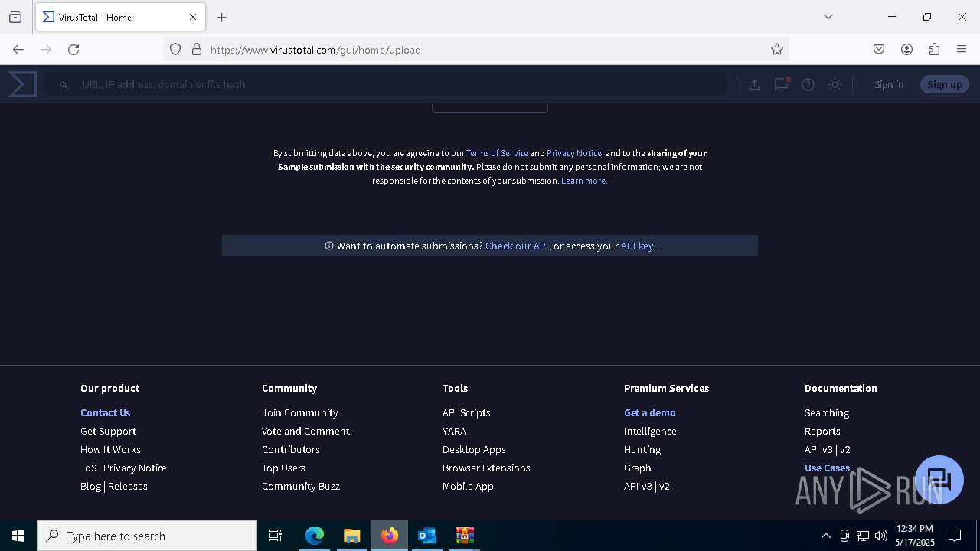
Task: Click the shield tracking protection icon
Action: coord(175,50)
